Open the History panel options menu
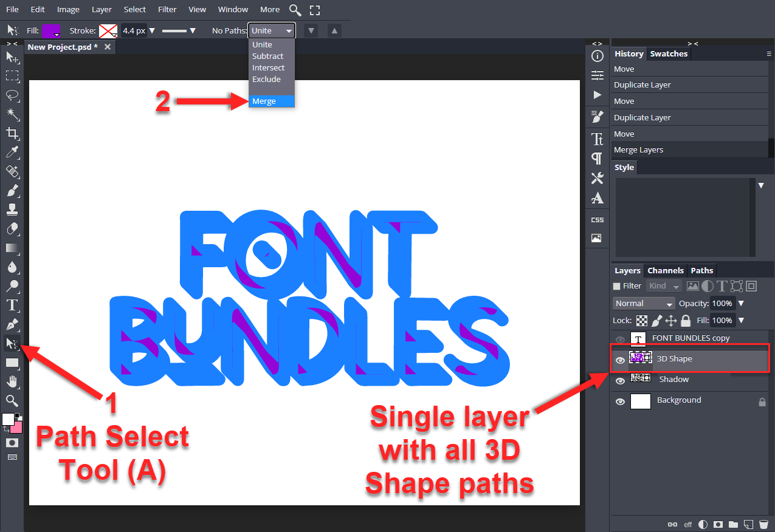This screenshot has height=532, width=775. (769, 54)
